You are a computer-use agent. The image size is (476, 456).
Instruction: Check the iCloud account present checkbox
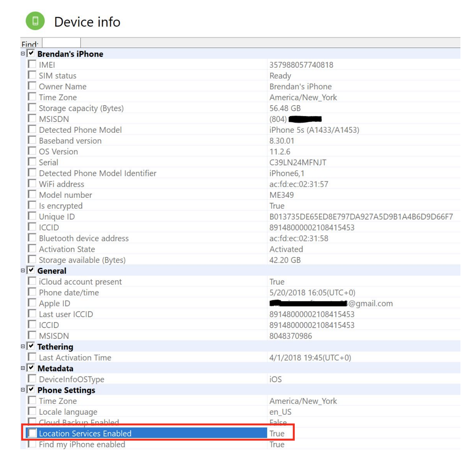pos(32,281)
